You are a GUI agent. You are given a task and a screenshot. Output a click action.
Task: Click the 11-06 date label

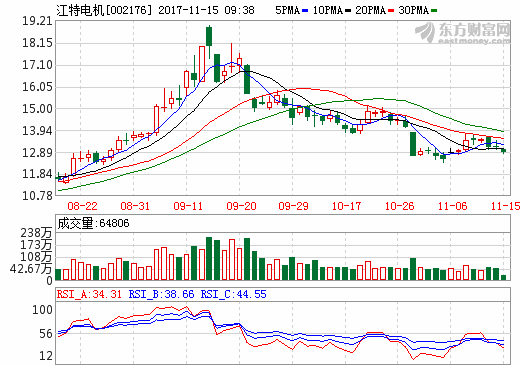point(452,206)
